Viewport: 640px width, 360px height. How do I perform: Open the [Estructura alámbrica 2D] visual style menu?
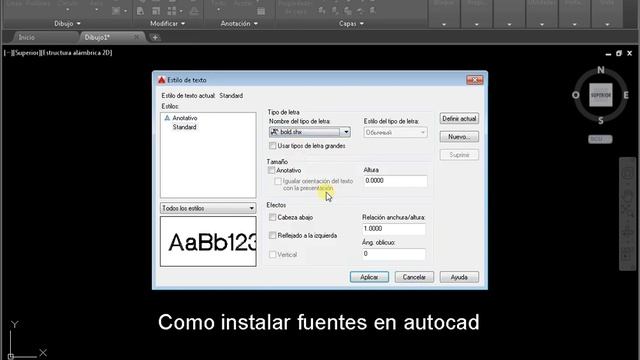(77, 53)
